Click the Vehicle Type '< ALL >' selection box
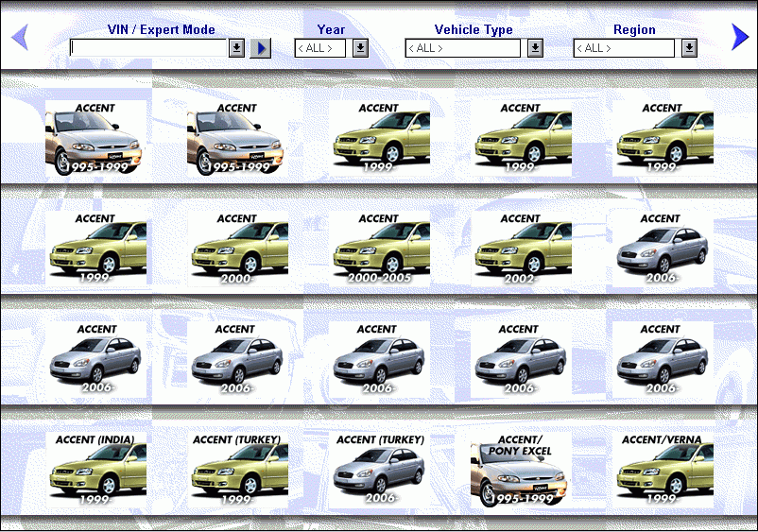Screen dimensions: 758x532 462,48
